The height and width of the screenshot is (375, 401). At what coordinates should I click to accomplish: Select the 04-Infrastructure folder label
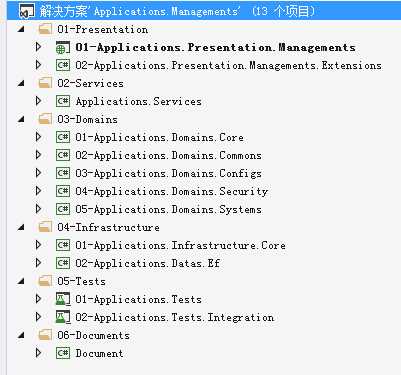pos(108,227)
